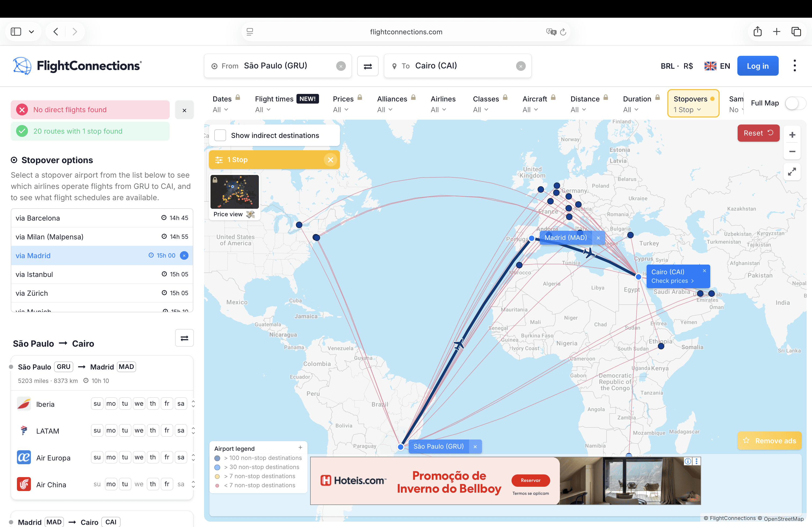Image resolution: width=812 pixels, height=527 pixels.
Task: Change the EN language selector
Action: click(717, 66)
